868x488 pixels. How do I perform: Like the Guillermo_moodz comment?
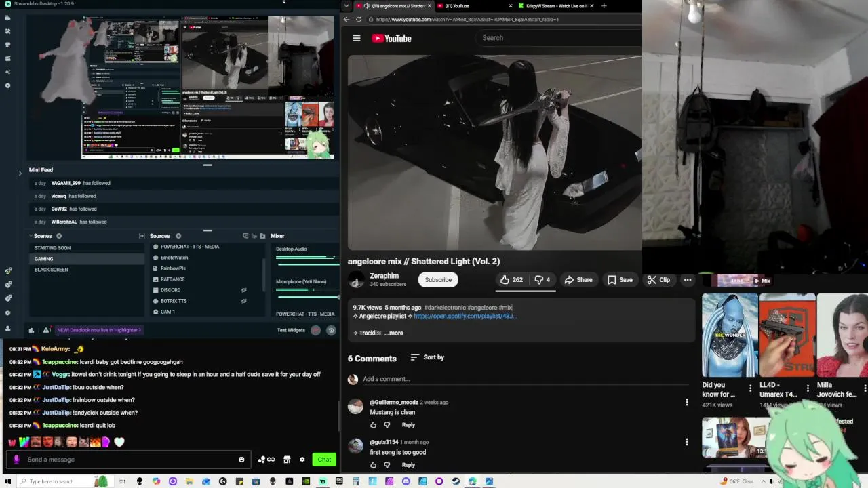(x=373, y=425)
